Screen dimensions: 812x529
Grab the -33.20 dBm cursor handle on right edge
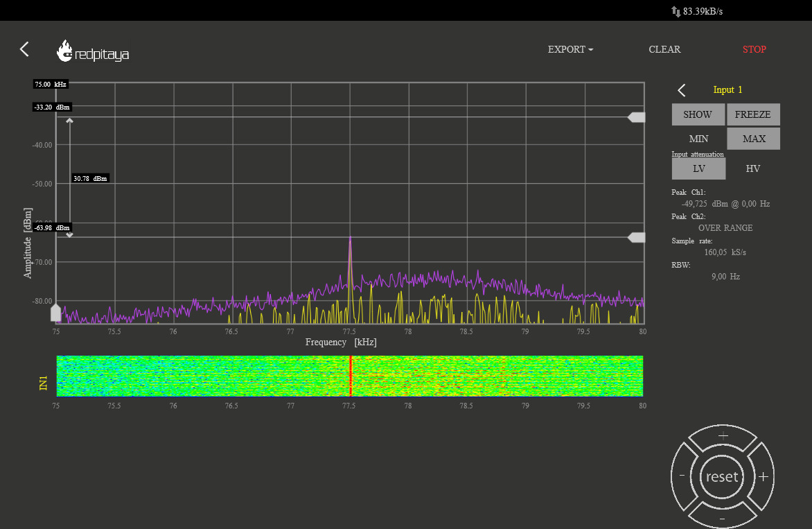click(x=637, y=117)
